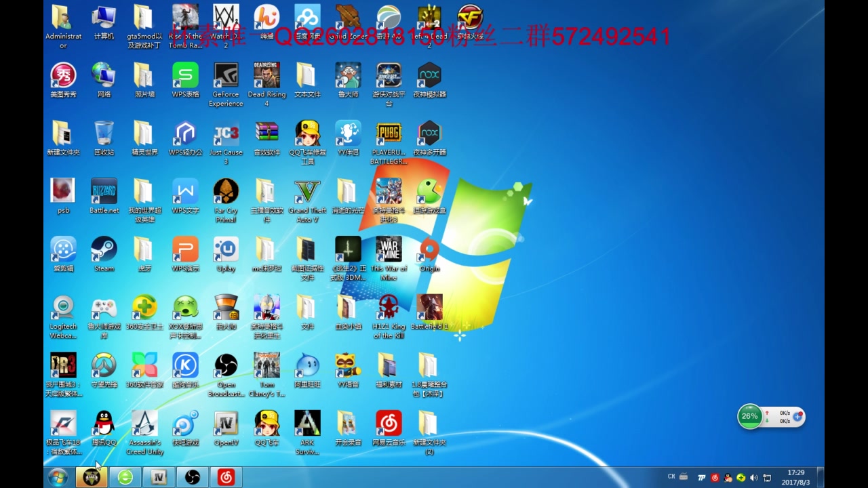Click the 酷狗音乐 desktop shortcut
The image size is (868, 488).
tap(185, 370)
